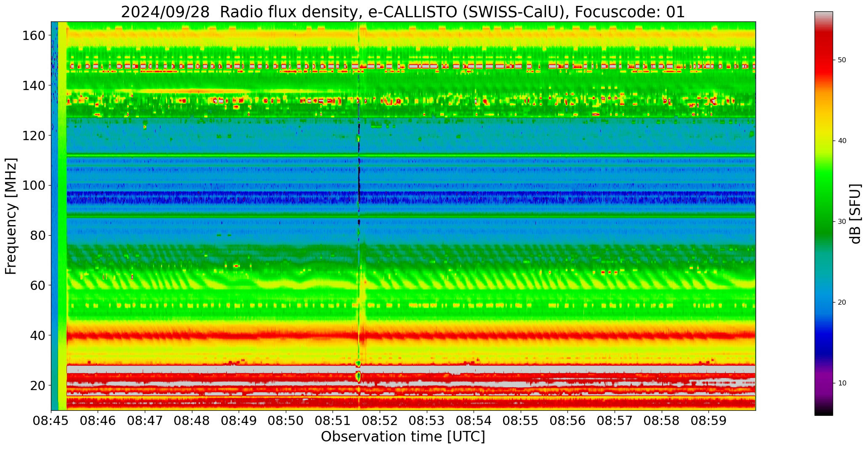Click the 80 frequency tick label

[x=37, y=235]
